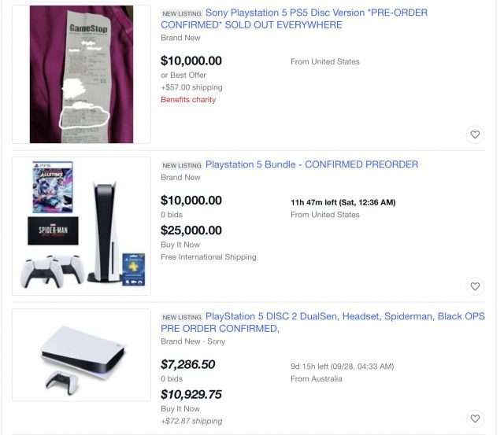504x435 pixels.
Task: Click the 11h 47m left time remaining
Action: pyautogui.click(x=343, y=203)
